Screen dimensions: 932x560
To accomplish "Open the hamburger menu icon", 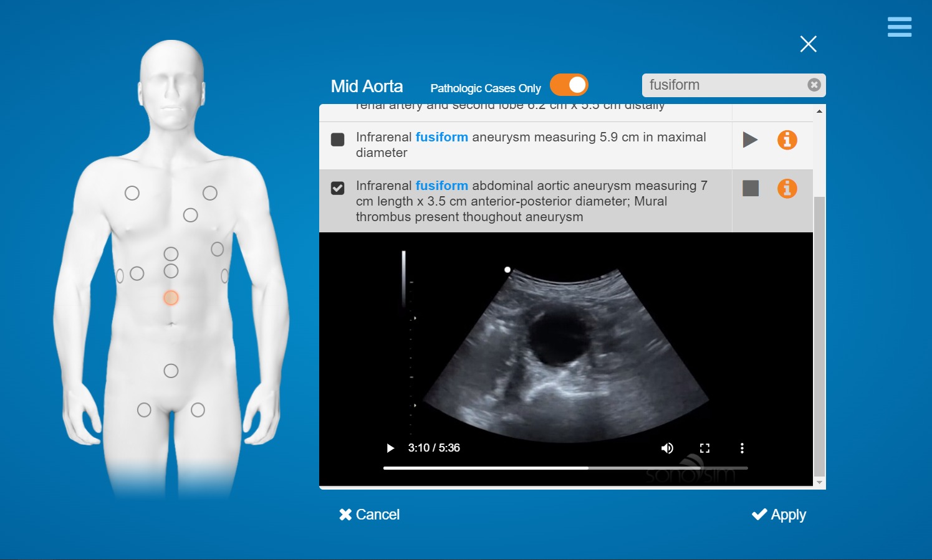I will tap(899, 27).
